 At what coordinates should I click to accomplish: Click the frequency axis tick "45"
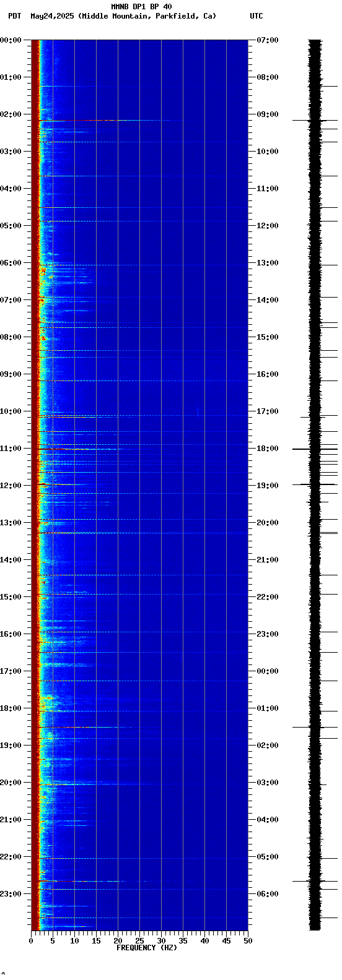point(226,941)
